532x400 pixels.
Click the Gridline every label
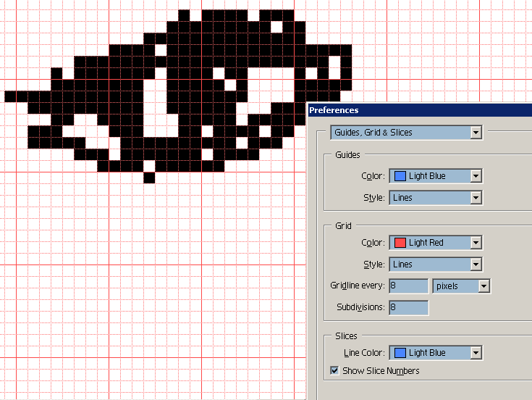[358, 286]
